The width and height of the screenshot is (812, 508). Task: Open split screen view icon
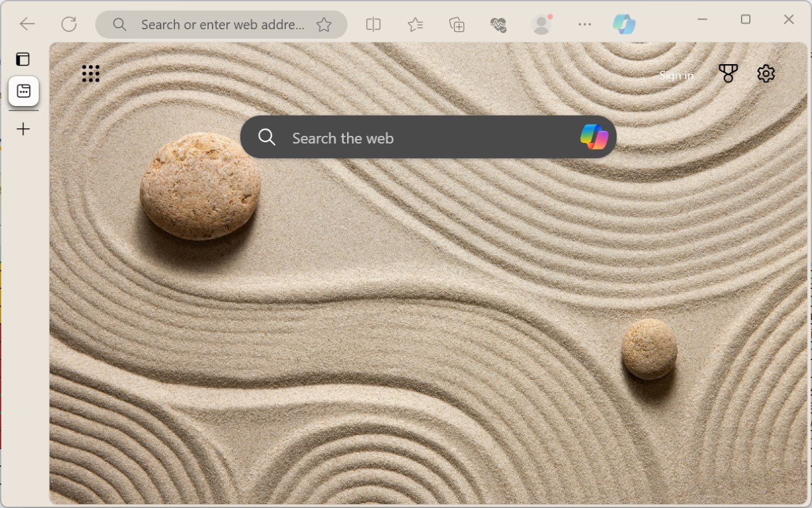point(374,24)
